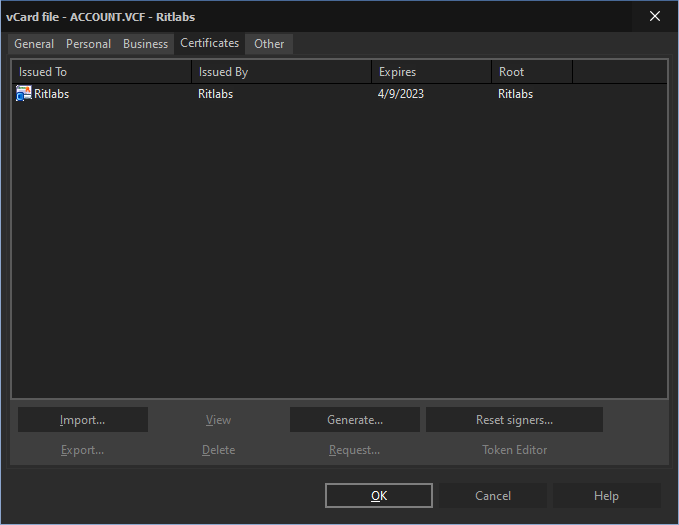This screenshot has width=679, height=525.
Task: Click Ritlabs in the Issued By column
Action: pos(215,94)
